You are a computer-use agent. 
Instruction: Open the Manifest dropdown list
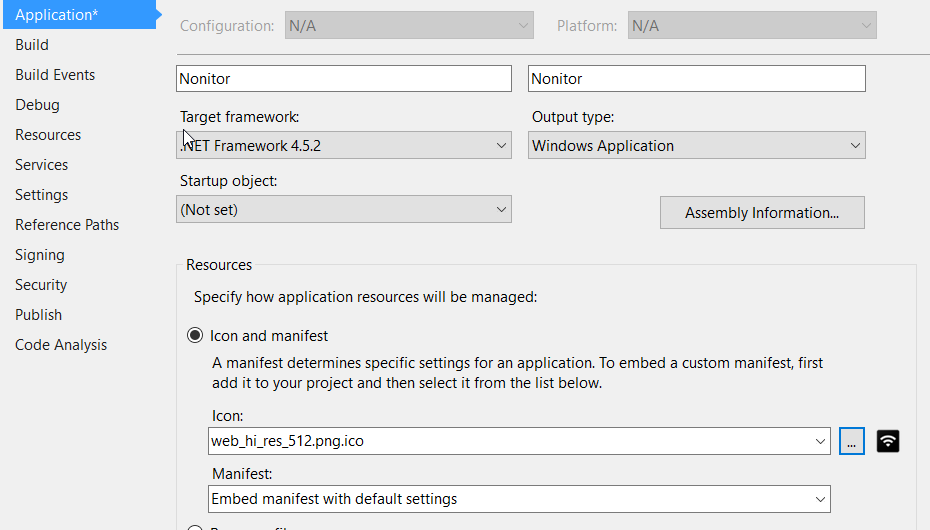pyautogui.click(x=518, y=498)
